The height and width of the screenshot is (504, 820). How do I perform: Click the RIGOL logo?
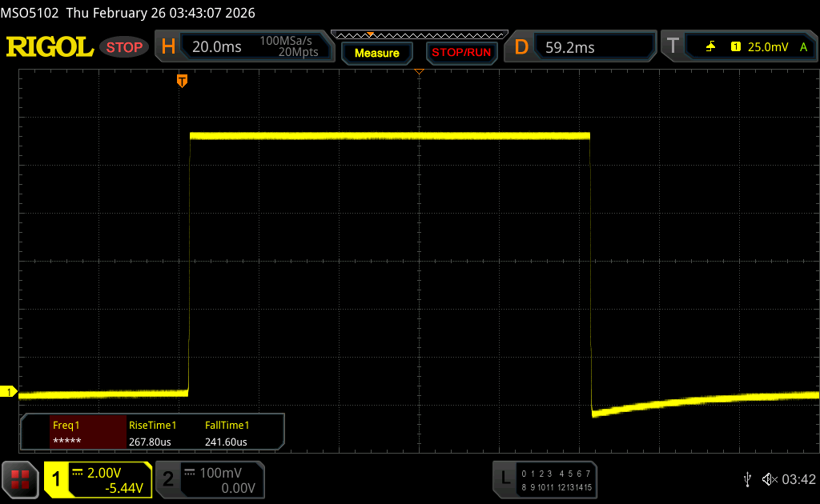[50, 47]
